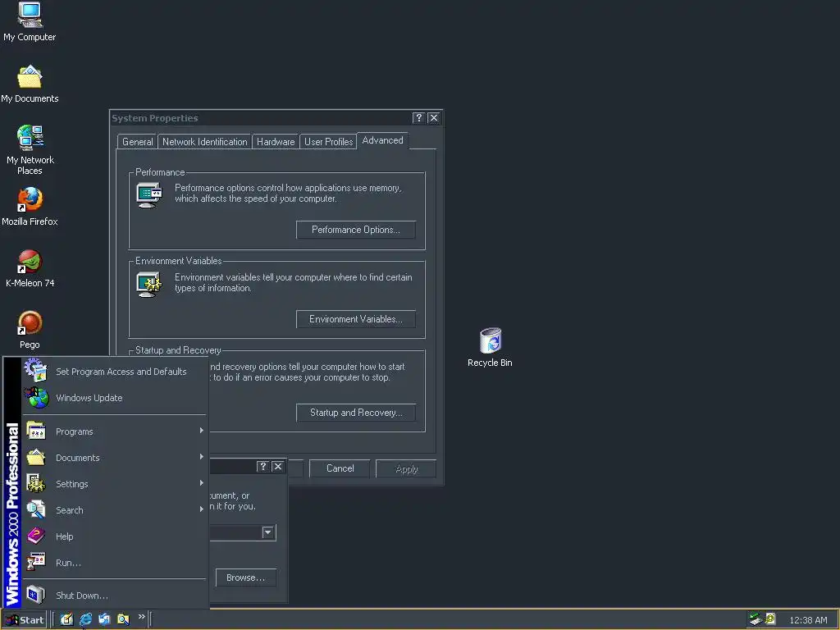Open Startup and Recovery settings

356,413
